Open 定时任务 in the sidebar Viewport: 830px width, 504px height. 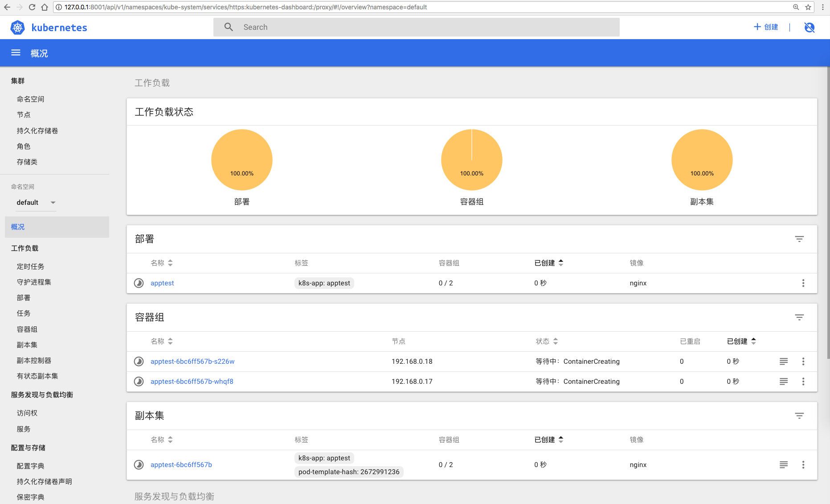coord(31,267)
